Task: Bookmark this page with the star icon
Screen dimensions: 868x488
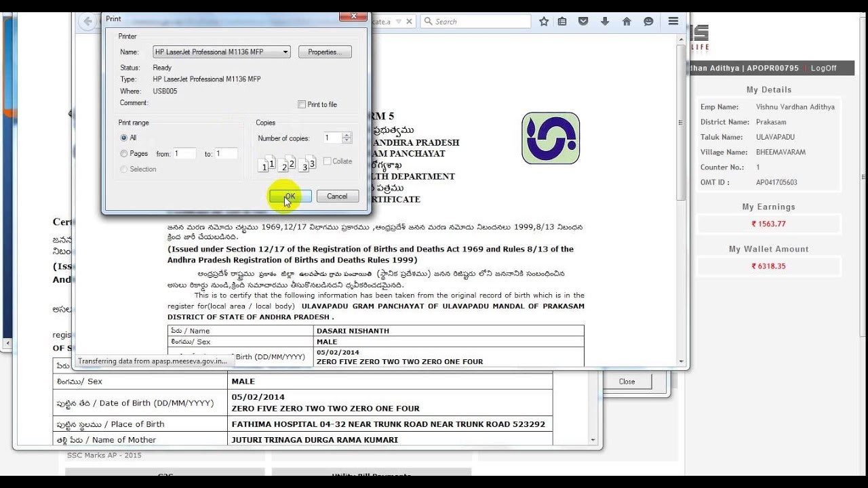Action: (x=544, y=22)
